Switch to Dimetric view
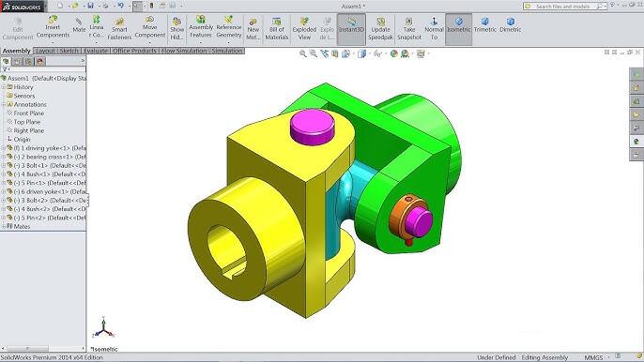 (511, 24)
